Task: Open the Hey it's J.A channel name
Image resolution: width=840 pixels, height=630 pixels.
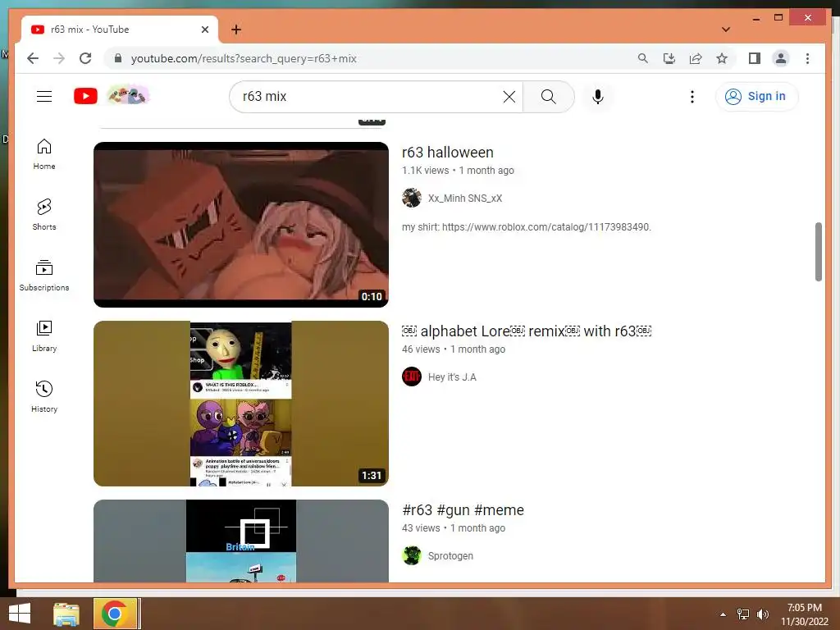Action: pyautogui.click(x=452, y=377)
